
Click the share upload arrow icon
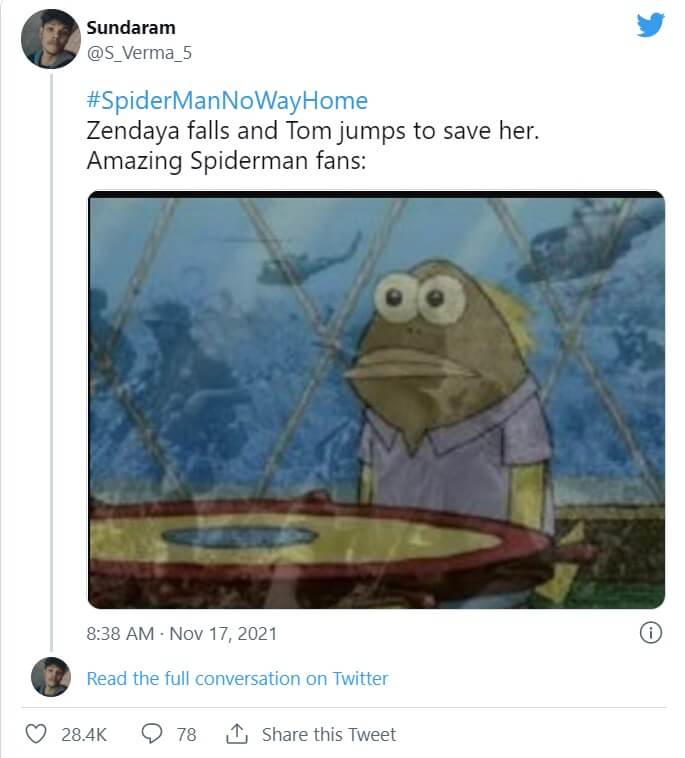[x=236, y=734]
